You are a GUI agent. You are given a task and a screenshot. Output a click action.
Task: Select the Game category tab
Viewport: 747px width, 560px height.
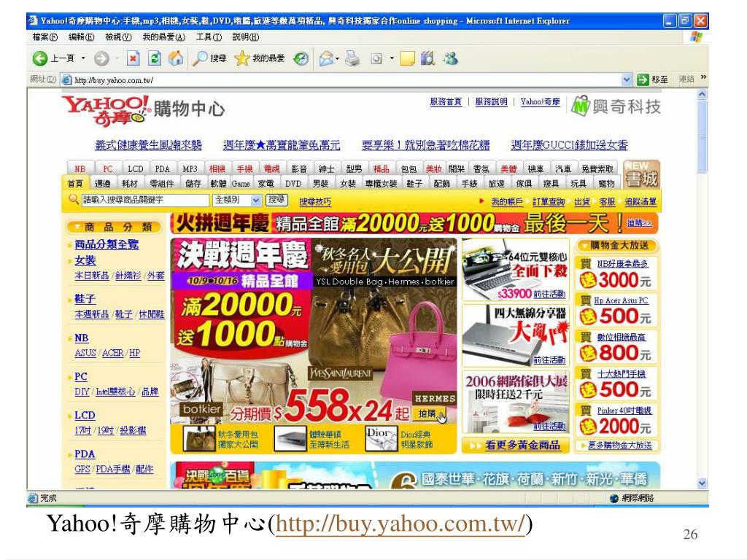[241, 183]
